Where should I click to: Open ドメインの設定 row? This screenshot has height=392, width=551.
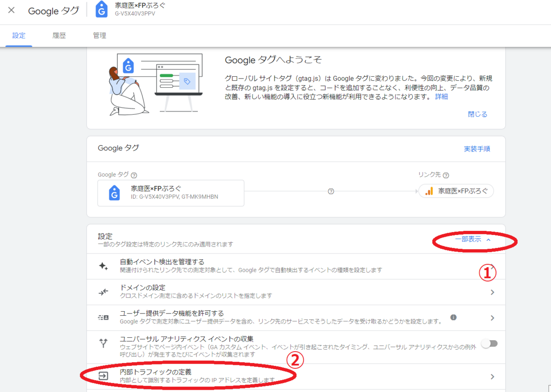[296, 292]
